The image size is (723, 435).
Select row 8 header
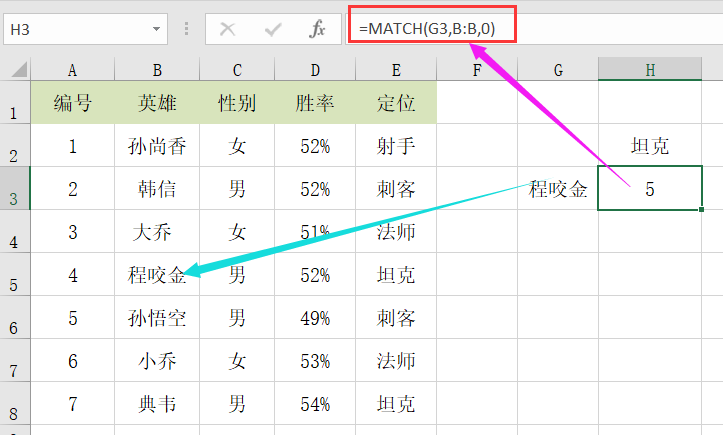click(15, 404)
